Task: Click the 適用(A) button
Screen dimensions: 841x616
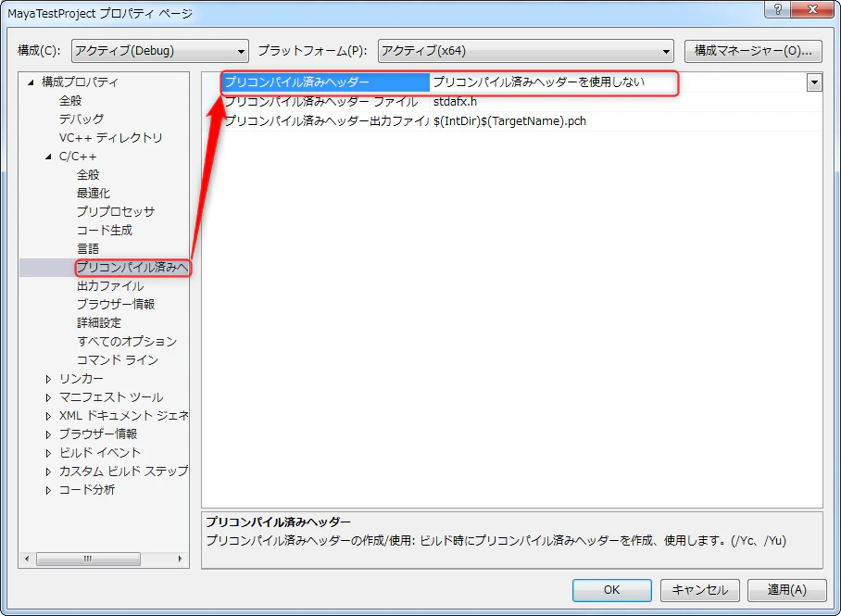Action: click(x=787, y=590)
